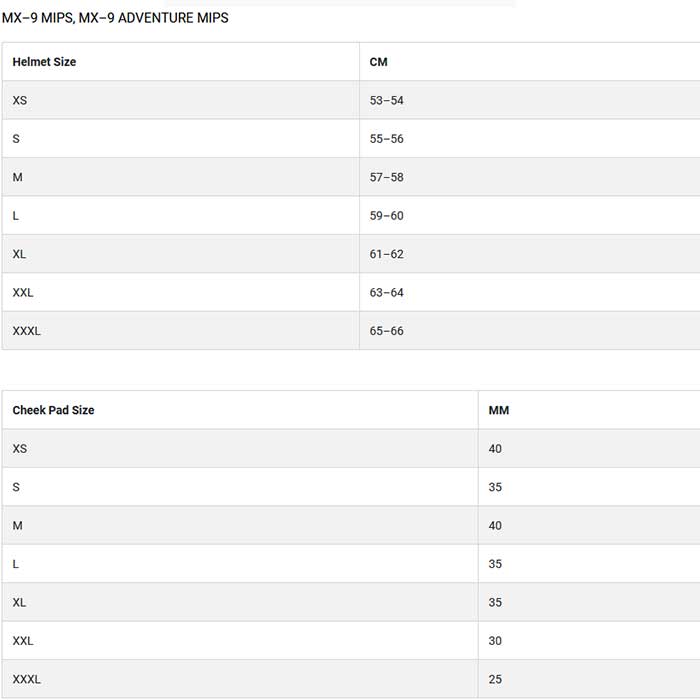Click the Cheek Pad Size column header

[53, 410]
